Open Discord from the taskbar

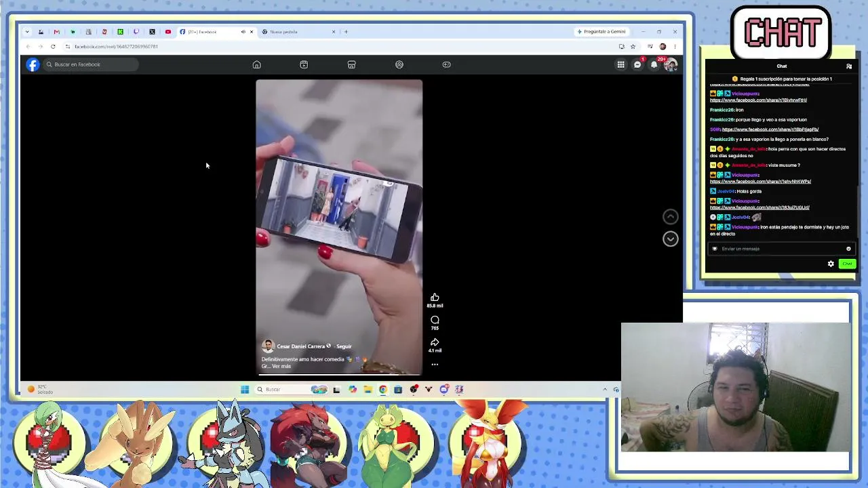coord(443,389)
